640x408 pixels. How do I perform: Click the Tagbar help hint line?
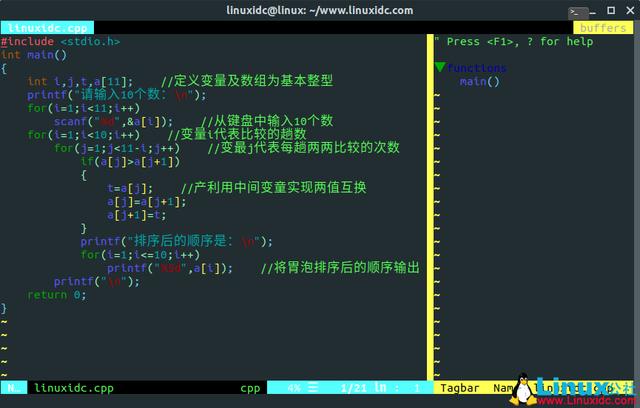[514, 42]
